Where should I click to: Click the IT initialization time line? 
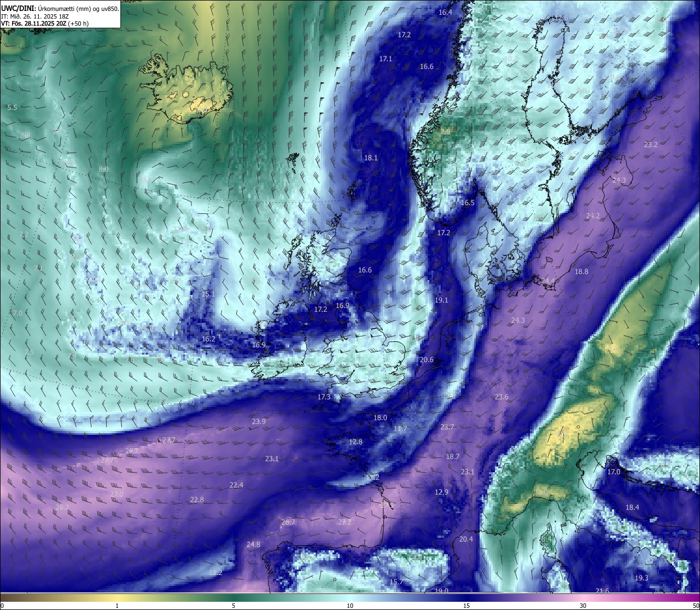pyautogui.click(x=35, y=16)
